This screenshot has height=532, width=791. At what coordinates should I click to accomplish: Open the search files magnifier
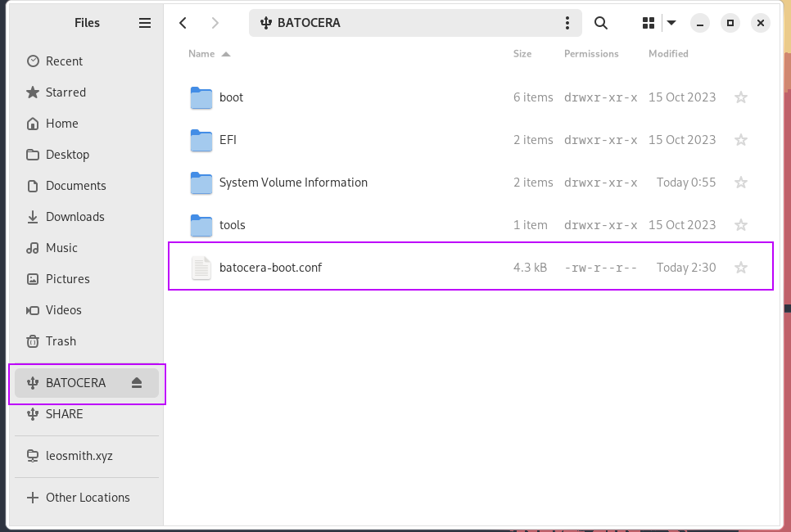coord(601,23)
